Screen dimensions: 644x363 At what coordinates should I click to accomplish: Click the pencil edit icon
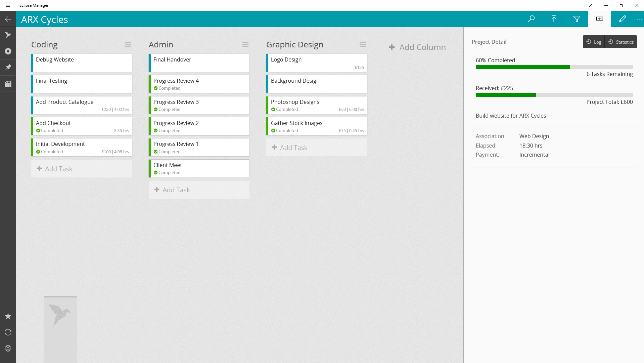pos(622,19)
